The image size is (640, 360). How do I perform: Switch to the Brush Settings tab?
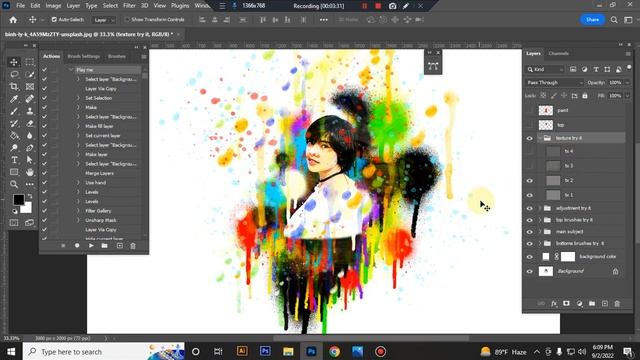coord(84,56)
